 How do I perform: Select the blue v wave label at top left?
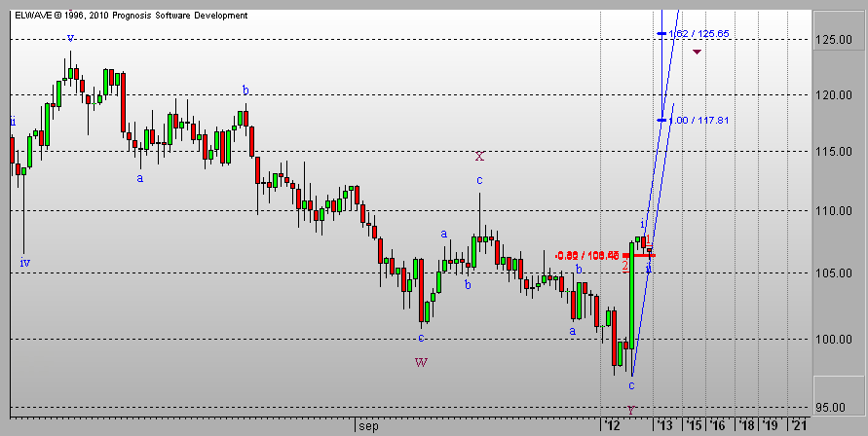point(70,38)
